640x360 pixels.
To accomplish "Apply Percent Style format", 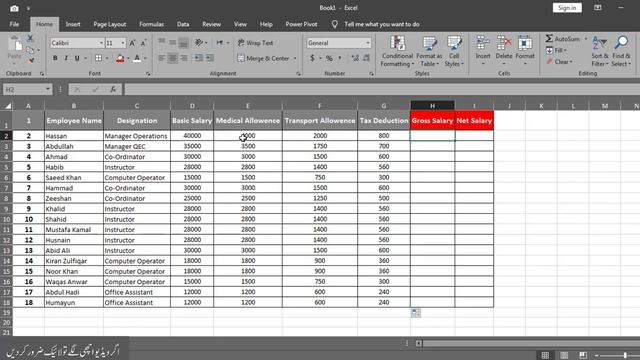I will coord(329,58).
